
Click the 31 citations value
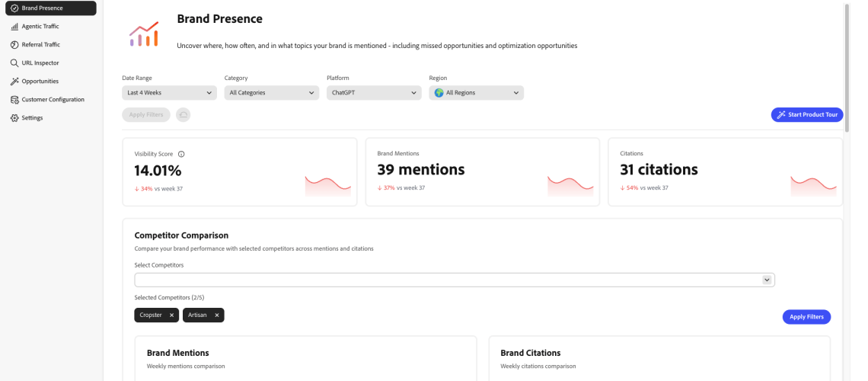[659, 169]
